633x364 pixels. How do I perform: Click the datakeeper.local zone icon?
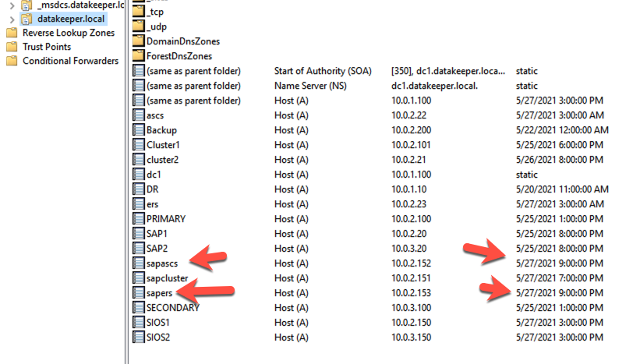point(27,19)
